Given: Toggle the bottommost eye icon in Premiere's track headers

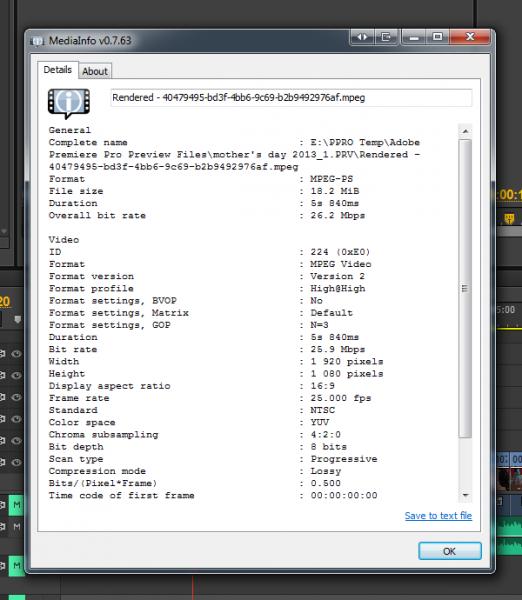Looking at the screenshot, I should [x=16, y=462].
